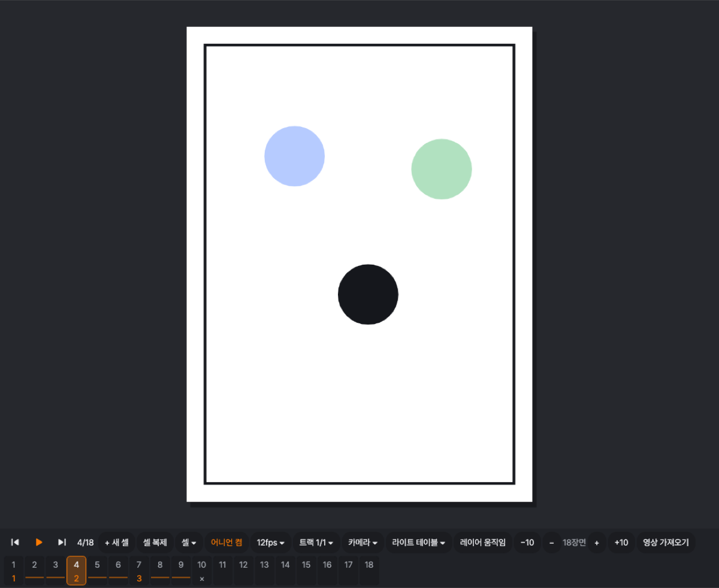Jump to the first frame
This screenshot has height=588, width=719.
[x=16, y=542]
